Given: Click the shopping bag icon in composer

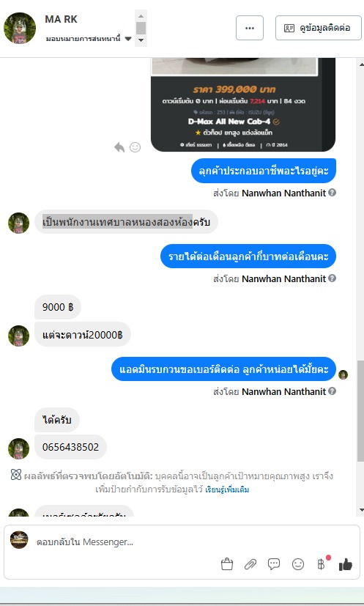Looking at the screenshot, I should point(227,565).
